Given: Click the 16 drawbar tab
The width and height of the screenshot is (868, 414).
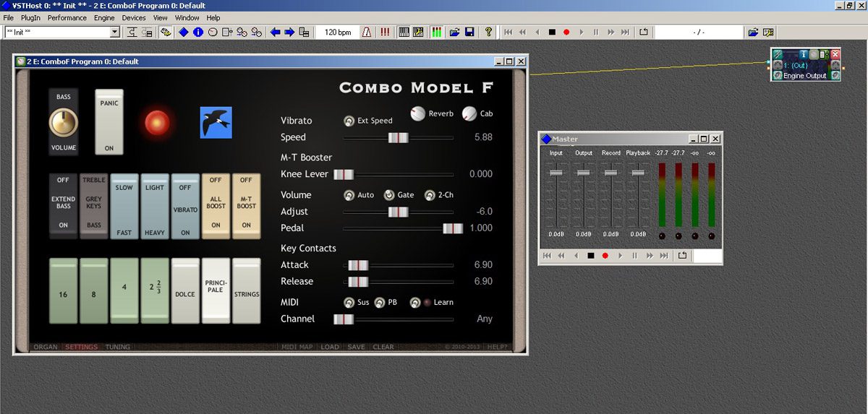Looking at the screenshot, I should 64,290.
